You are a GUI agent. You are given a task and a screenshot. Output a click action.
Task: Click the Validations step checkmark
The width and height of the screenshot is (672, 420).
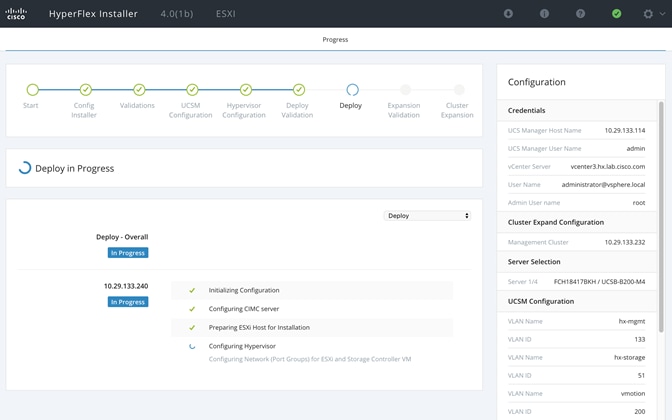point(139,90)
